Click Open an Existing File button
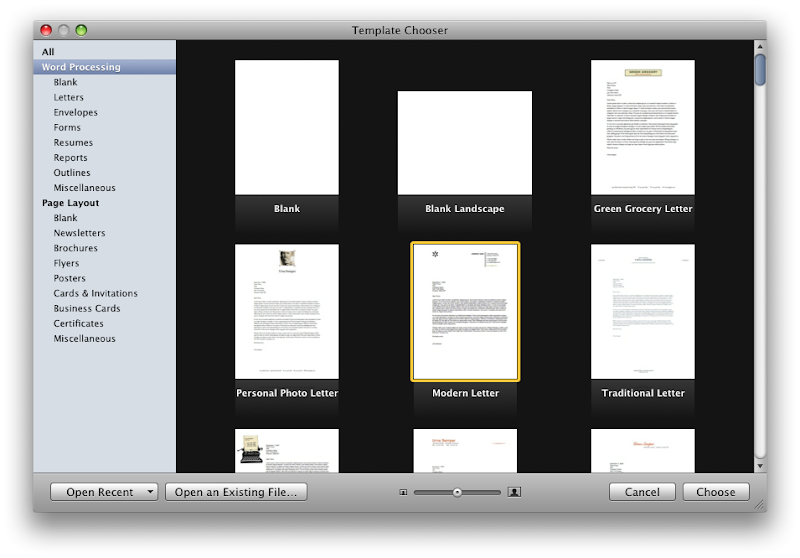This screenshot has width=800, height=558. (x=235, y=492)
